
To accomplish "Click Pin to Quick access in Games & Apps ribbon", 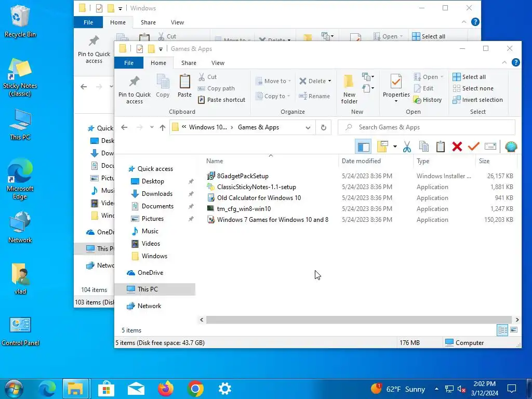I will (x=135, y=89).
